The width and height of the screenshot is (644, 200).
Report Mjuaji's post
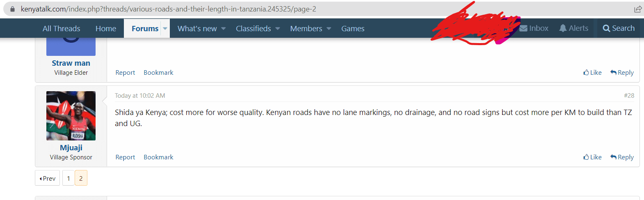[x=125, y=157]
